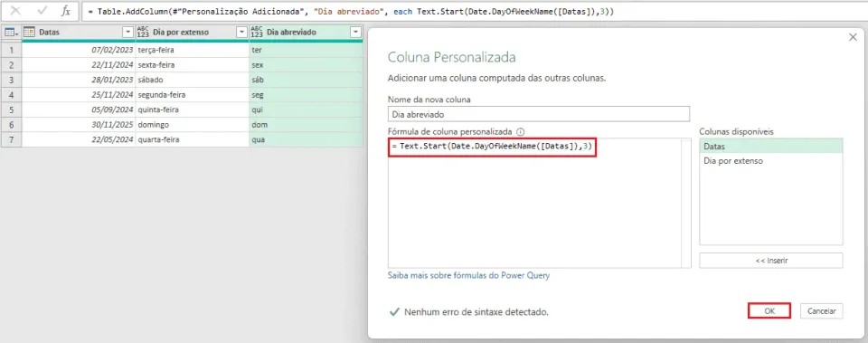Click the cell terça-feira
The image size is (868, 343).
click(x=192, y=51)
